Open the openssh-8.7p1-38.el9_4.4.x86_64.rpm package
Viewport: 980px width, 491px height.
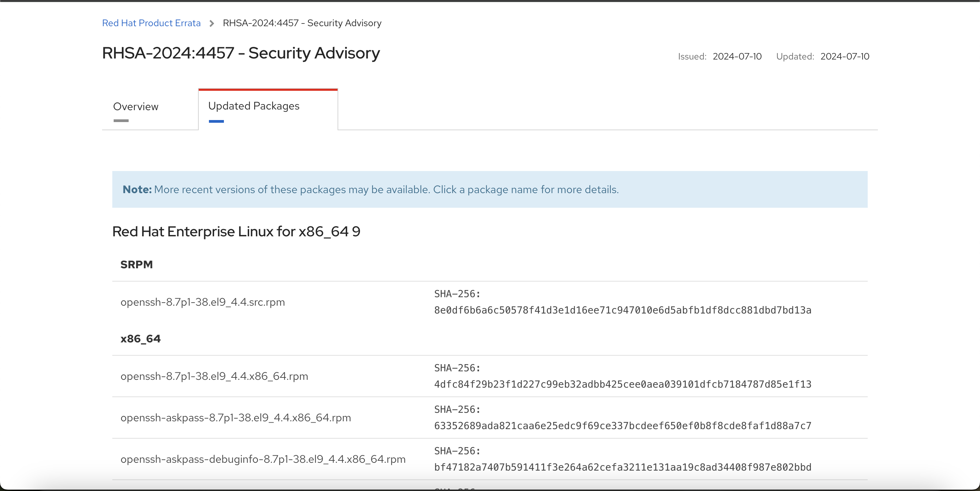coord(214,377)
